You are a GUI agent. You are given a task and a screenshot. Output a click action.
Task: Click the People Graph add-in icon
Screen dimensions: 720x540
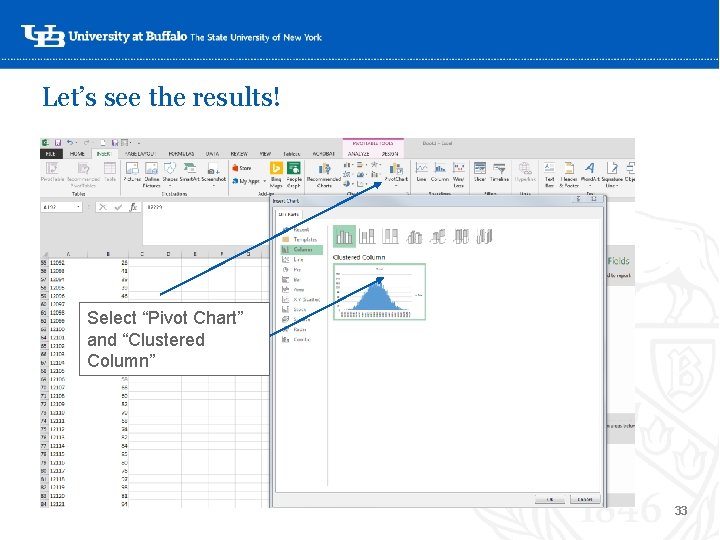tap(294, 174)
